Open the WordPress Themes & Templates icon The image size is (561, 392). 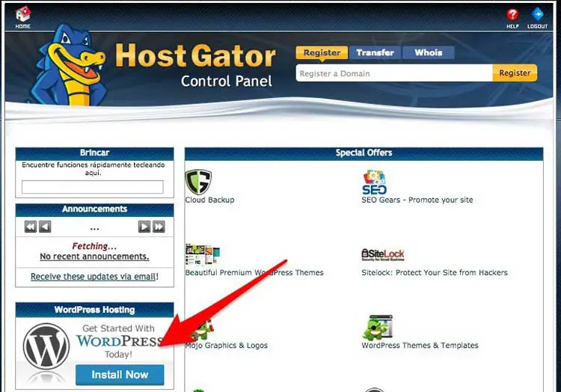[x=377, y=327]
